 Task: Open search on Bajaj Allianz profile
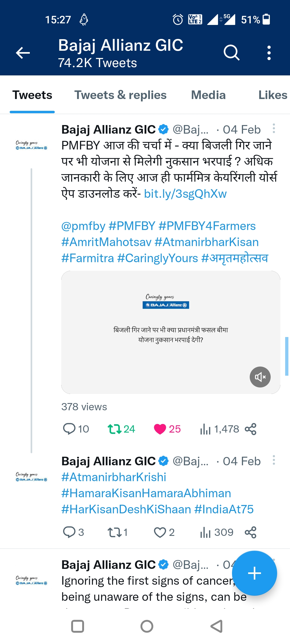point(231,53)
